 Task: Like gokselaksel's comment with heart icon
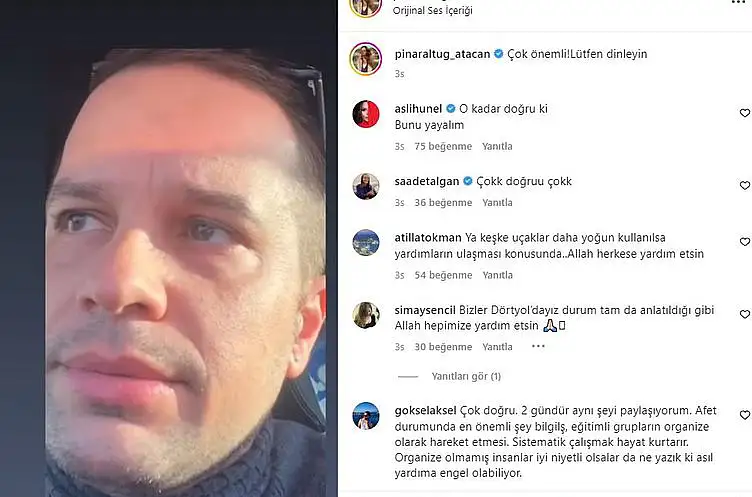(745, 415)
